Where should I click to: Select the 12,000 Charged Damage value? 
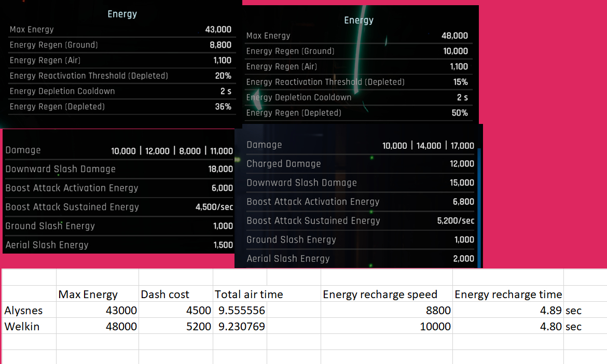pos(462,164)
